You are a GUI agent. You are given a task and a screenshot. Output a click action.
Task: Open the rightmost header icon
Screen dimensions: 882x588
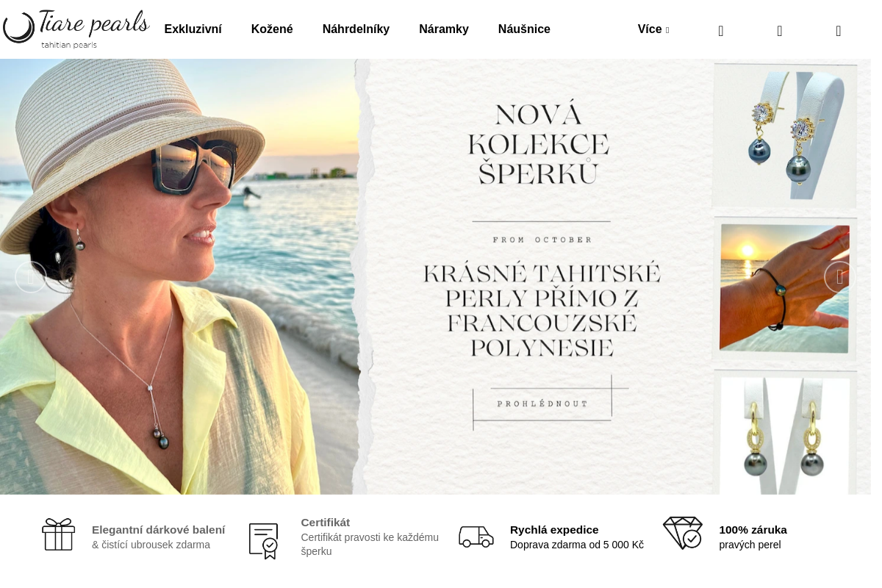click(x=839, y=31)
